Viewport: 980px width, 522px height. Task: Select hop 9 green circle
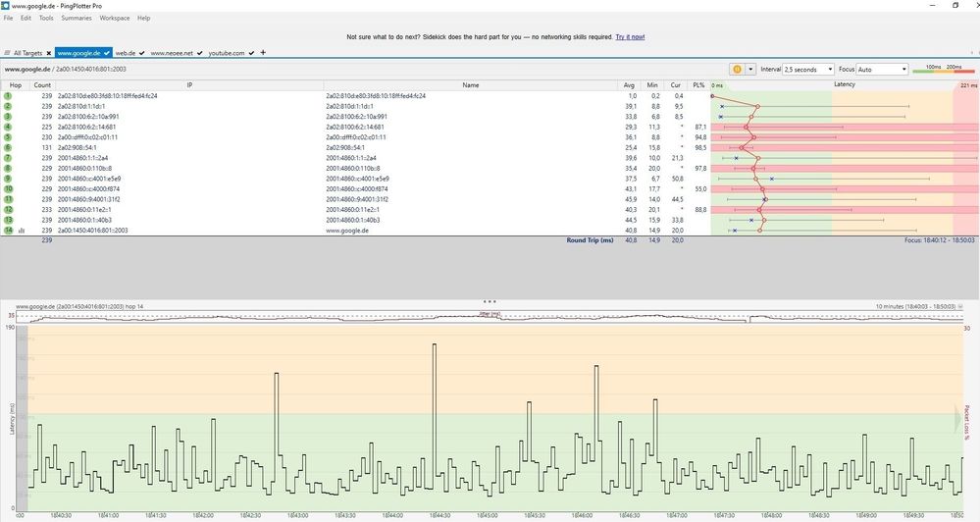coord(8,179)
